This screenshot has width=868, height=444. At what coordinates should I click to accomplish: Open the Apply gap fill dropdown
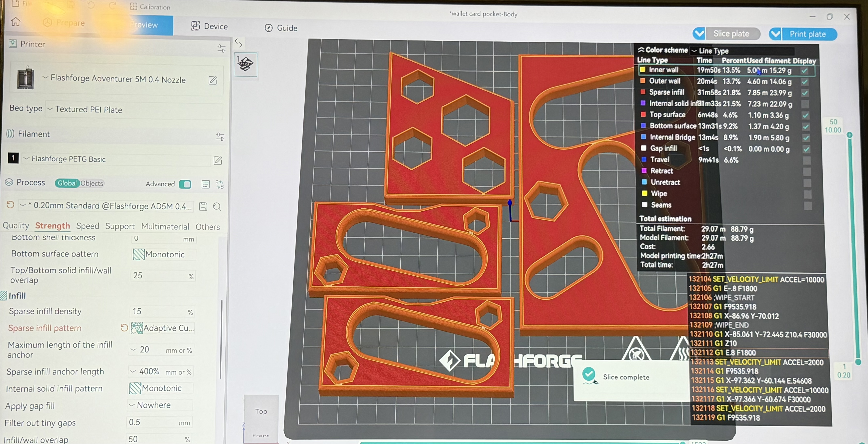coord(160,405)
